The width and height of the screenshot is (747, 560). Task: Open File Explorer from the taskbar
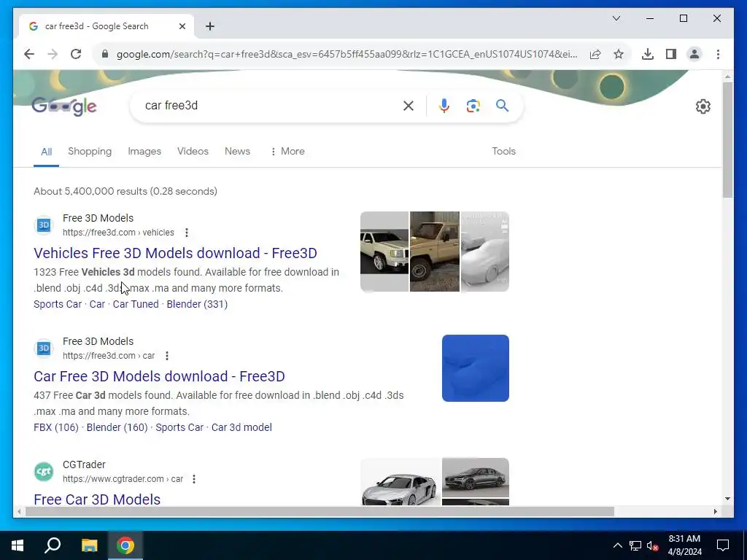[89, 545]
